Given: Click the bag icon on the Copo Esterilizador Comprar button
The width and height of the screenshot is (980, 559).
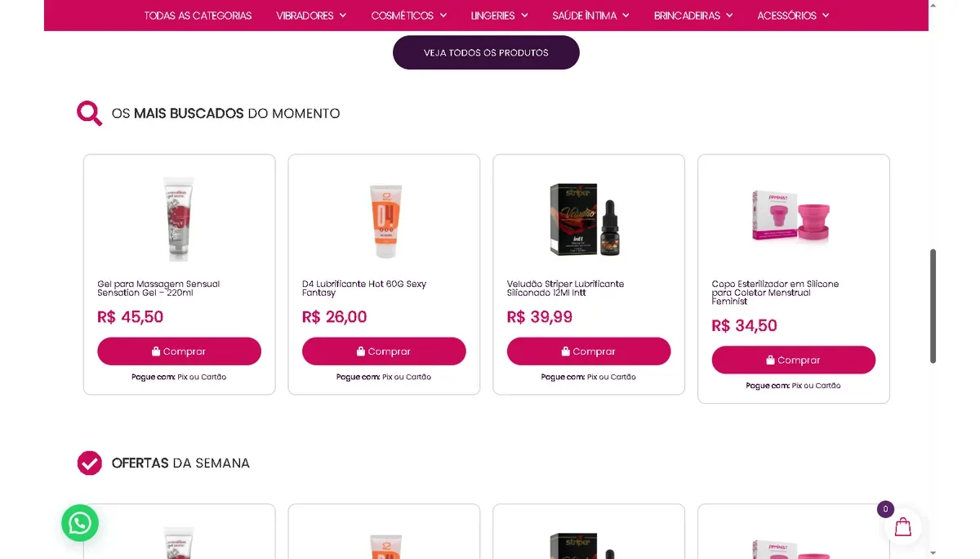Looking at the screenshot, I should point(770,360).
